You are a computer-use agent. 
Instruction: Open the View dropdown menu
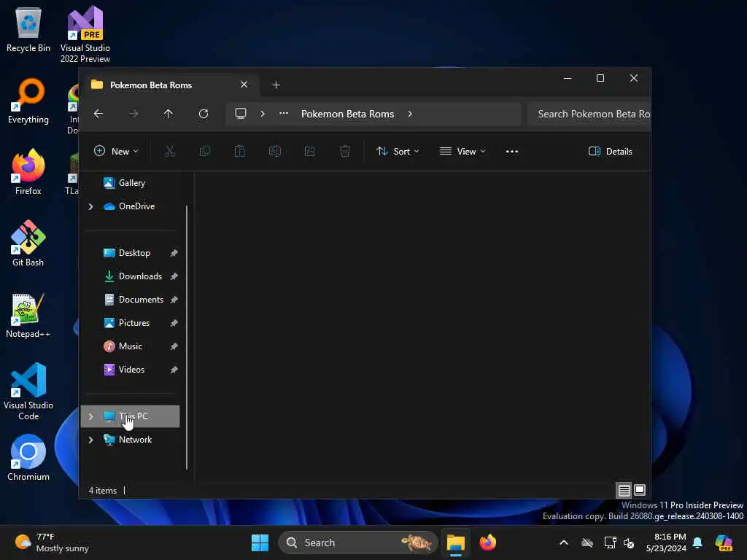coord(462,152)
